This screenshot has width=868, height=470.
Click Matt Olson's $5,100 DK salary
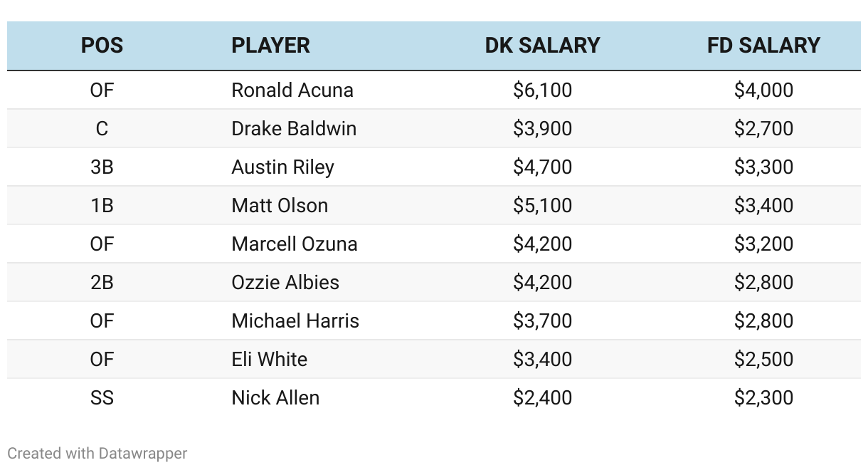pyautogui.click(x=542, y=206)
